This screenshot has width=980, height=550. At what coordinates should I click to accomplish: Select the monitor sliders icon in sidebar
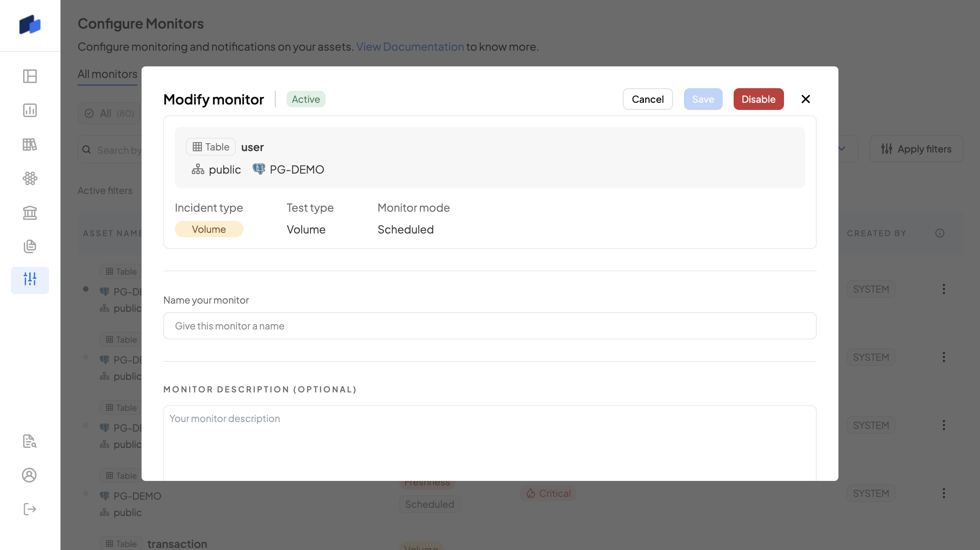coord(30,280)
